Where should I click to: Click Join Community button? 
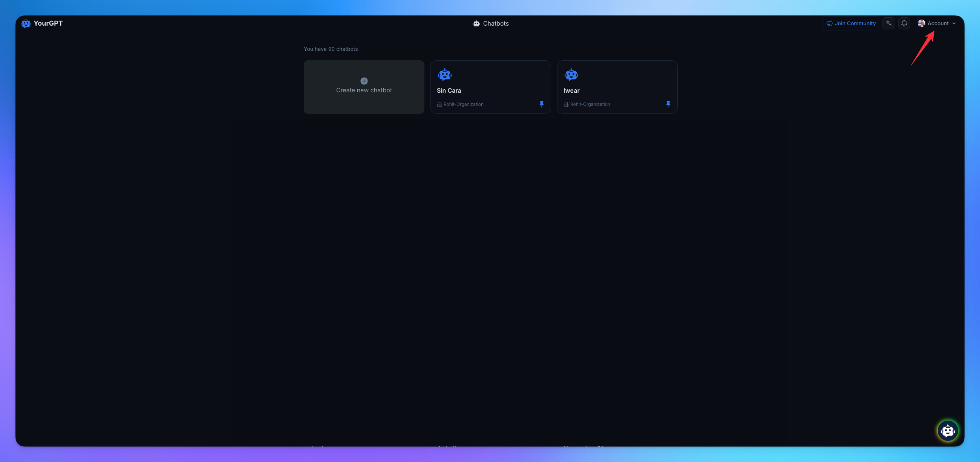click(851, 23)
